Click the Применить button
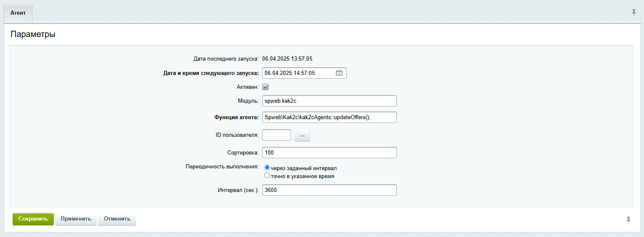The height and width of the screenshot is (237, 644). coord(76,219)
